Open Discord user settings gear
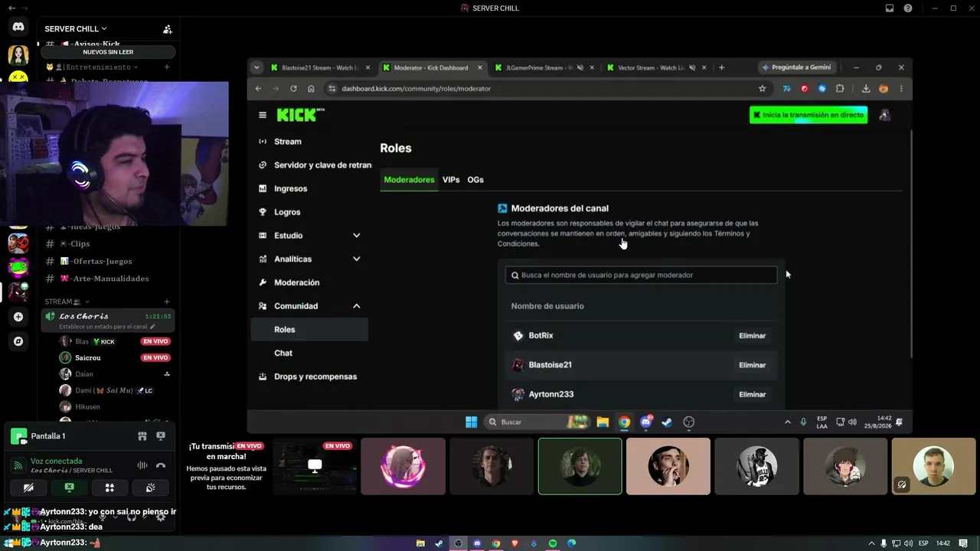This screenshot has width=980, height=551. tap(161, 517)
